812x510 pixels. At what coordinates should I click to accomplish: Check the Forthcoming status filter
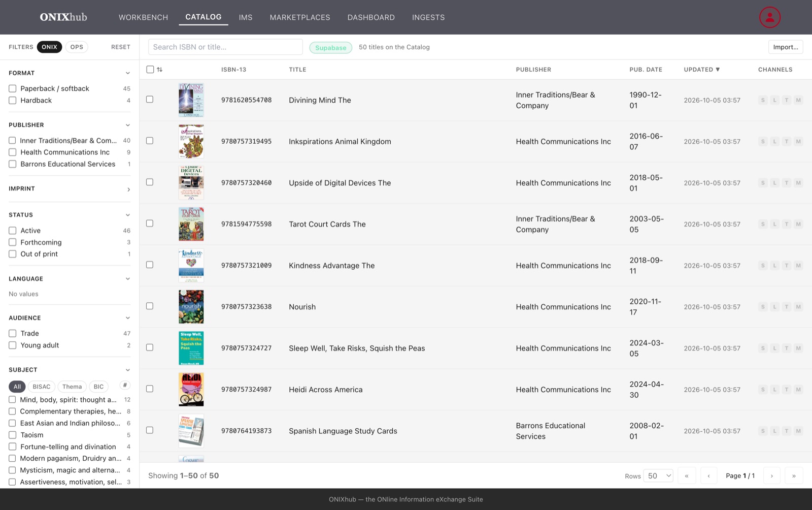pyautogui.click(x=13, y=242)
